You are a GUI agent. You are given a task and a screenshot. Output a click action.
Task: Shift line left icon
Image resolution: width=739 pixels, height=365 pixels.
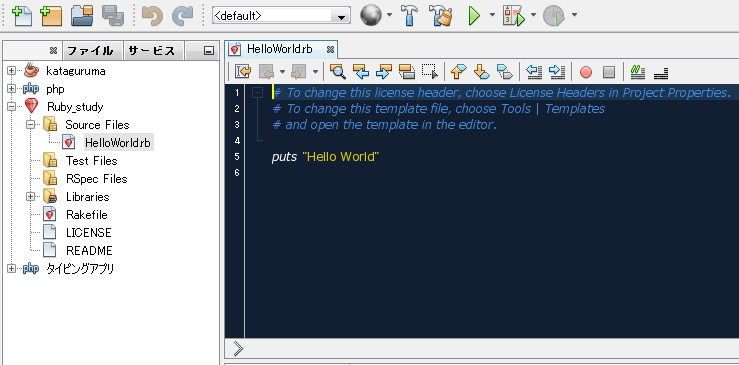pyautogui.click(x=534, y=72)
